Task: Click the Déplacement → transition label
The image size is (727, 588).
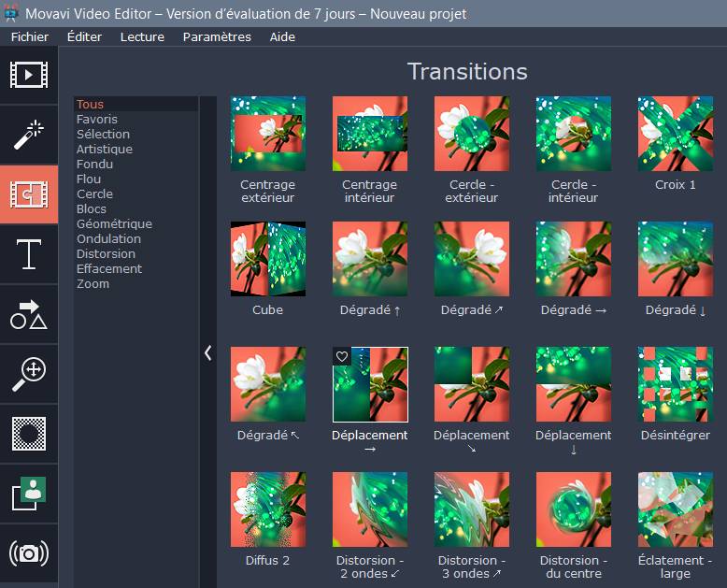Action: click(370, 441)
